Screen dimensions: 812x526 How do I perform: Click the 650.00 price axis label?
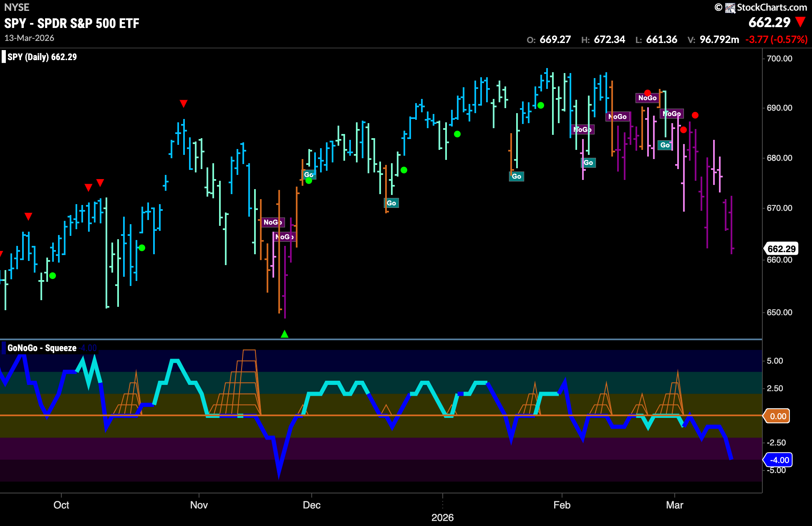point(779,312)
